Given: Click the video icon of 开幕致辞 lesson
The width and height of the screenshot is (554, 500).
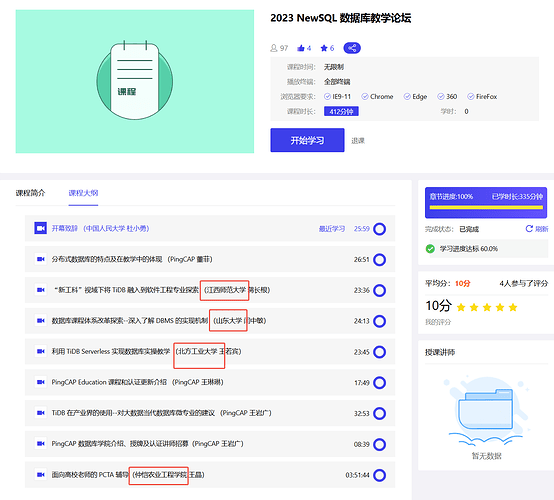Looking at the screenshot, I should [40, 228].
